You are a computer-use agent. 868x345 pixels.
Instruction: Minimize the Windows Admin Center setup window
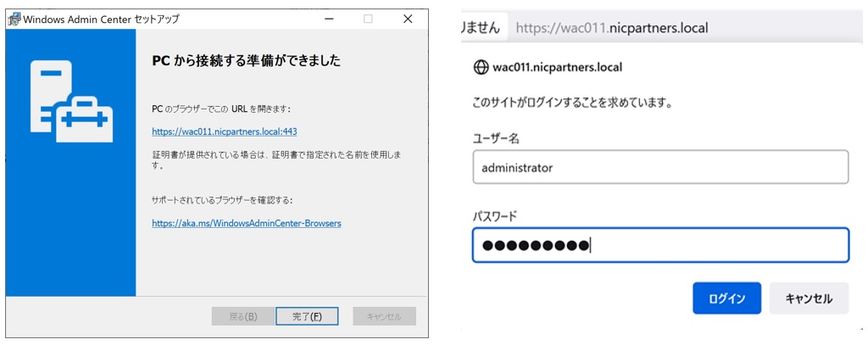[x=328, y=19]
